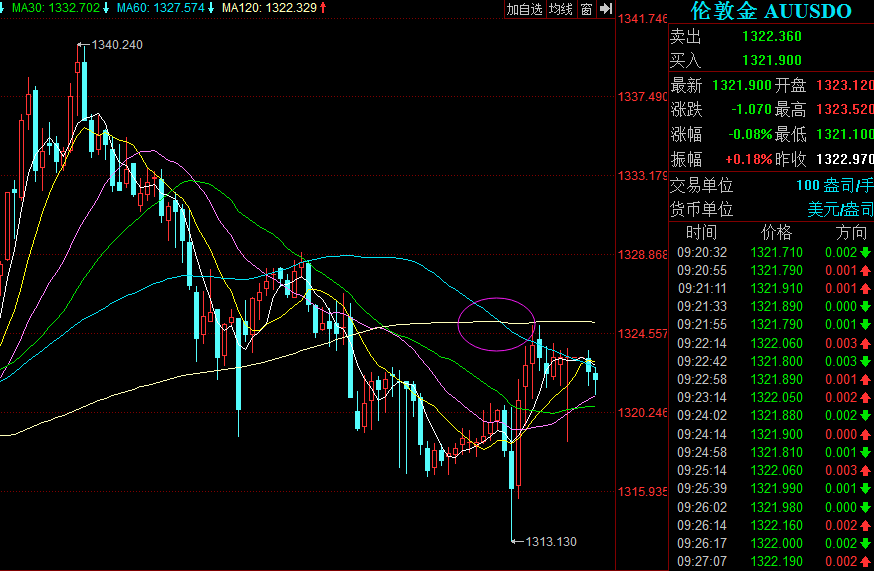This screenshot has height=571, width=874.
Task: Select the 09:23:14 trade row
Action: pyautogui.click(x=770, y=397)
